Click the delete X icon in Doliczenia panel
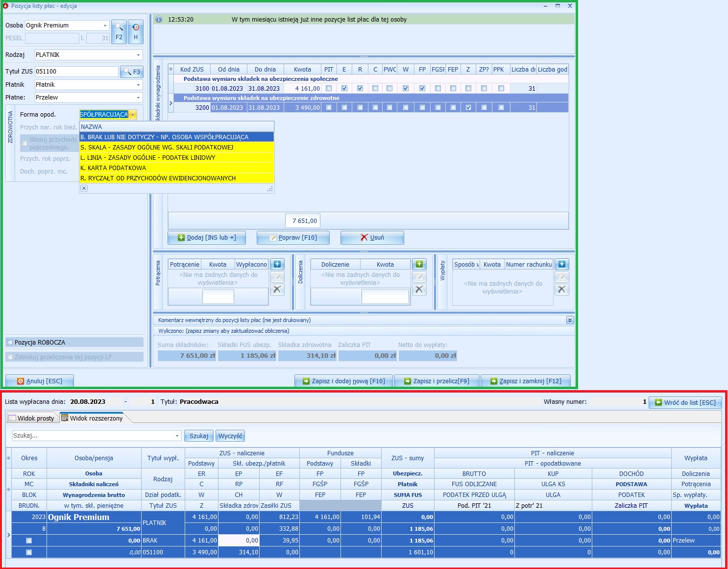The width and height of the screenshot is (728, 569). [419, 290]
